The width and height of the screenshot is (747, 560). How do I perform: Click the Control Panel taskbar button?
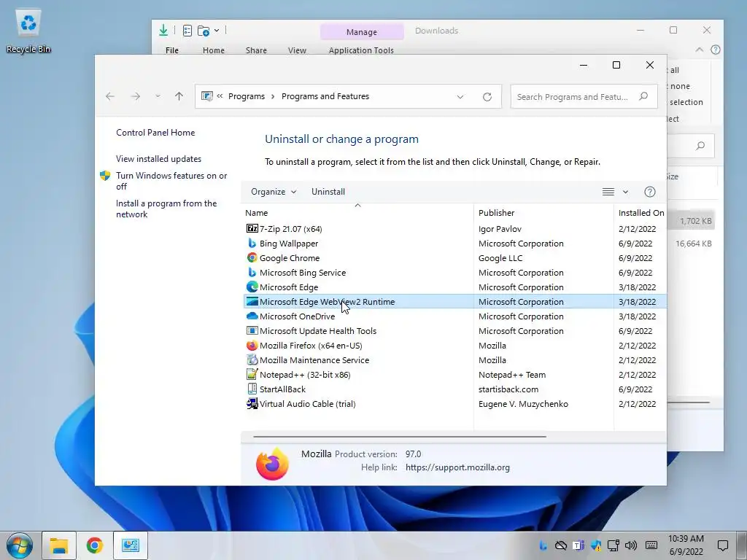(130, 545)
